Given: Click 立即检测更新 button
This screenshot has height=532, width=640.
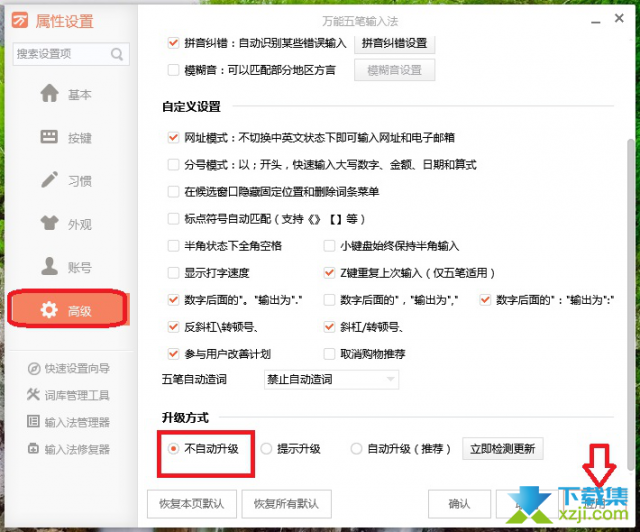Looking at the screenshot, I should pyautogui.click(x=502, y=449).
